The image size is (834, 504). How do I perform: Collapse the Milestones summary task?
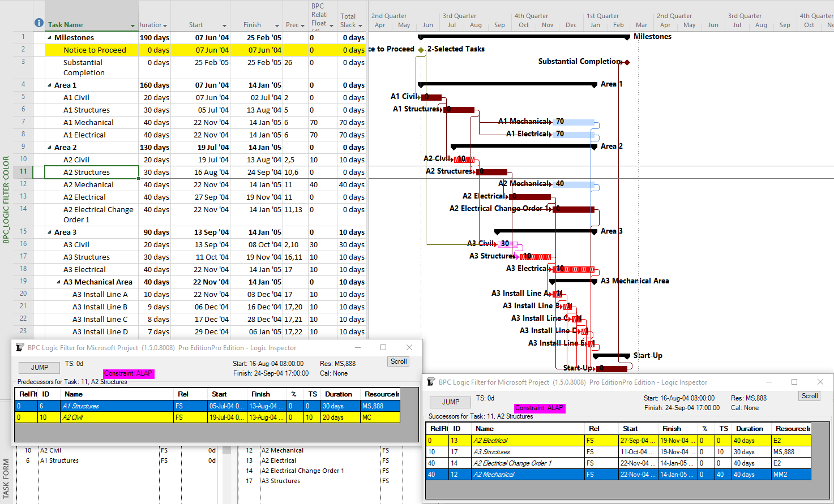pos(48,37)
